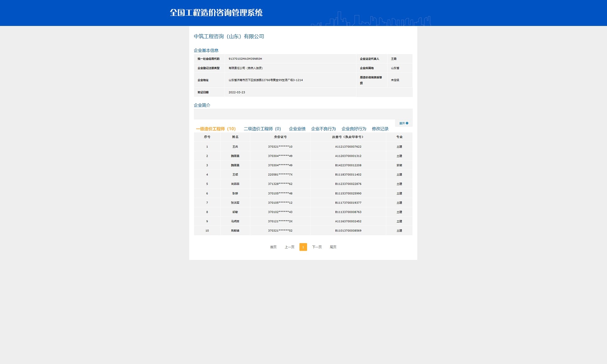Switch to the 修改记录 tab
The image size is (607, 364).
(x=380, y=129)
